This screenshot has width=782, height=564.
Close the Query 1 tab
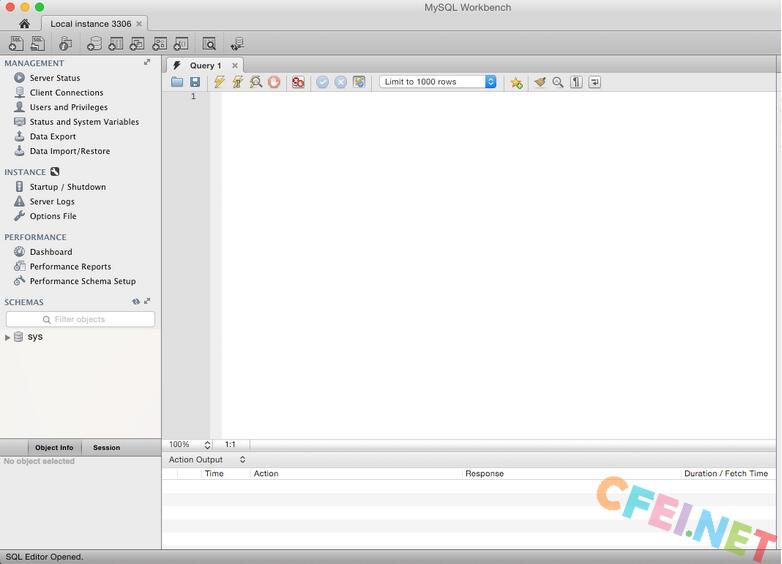coord(234,65)
